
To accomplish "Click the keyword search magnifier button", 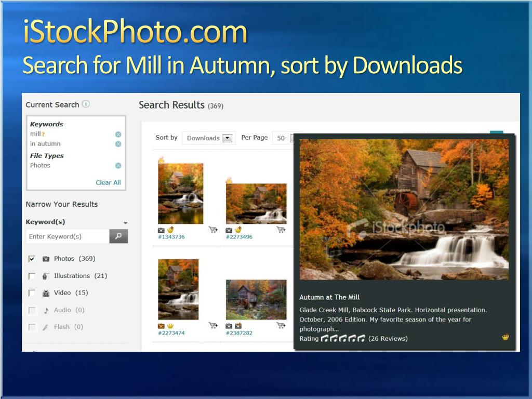I will coord(118,236).
